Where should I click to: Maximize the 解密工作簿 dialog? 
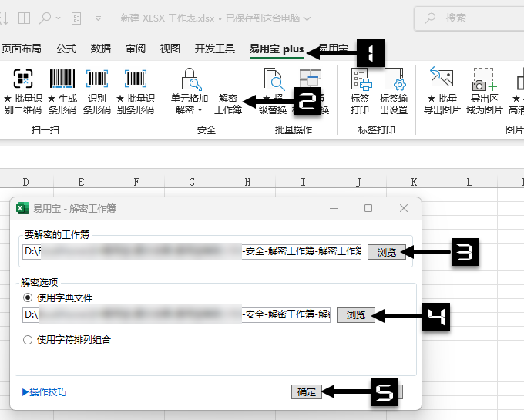coord(368,209)
